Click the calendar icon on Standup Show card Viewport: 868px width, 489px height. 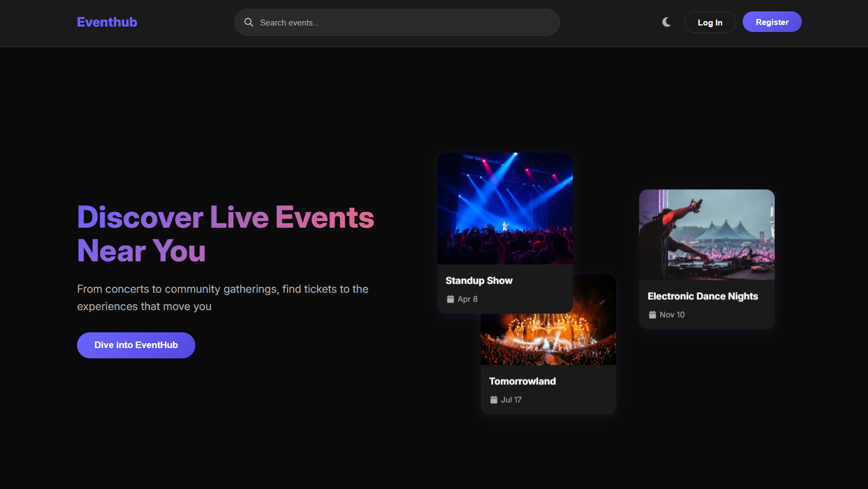(450, 299)
